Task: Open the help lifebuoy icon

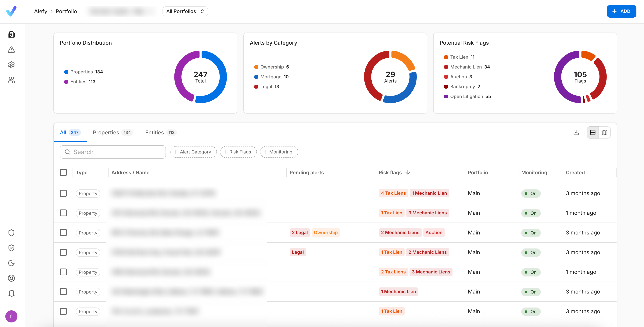Action: coord(11,278)
